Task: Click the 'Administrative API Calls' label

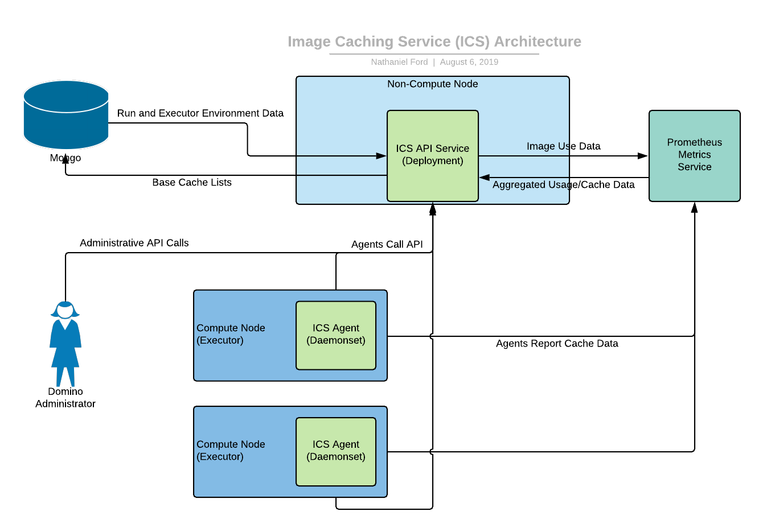Action: coord(134,243)
